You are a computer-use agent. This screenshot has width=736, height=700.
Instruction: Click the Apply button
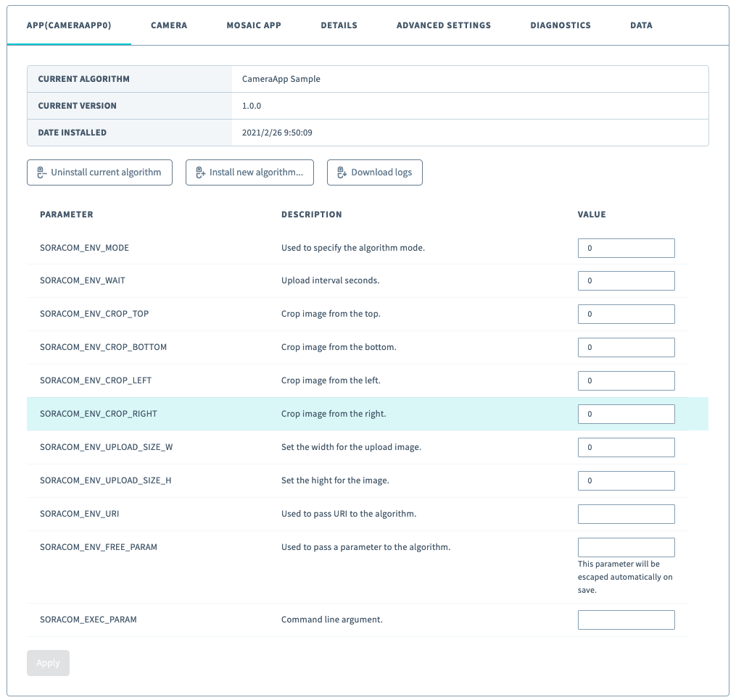49,663
